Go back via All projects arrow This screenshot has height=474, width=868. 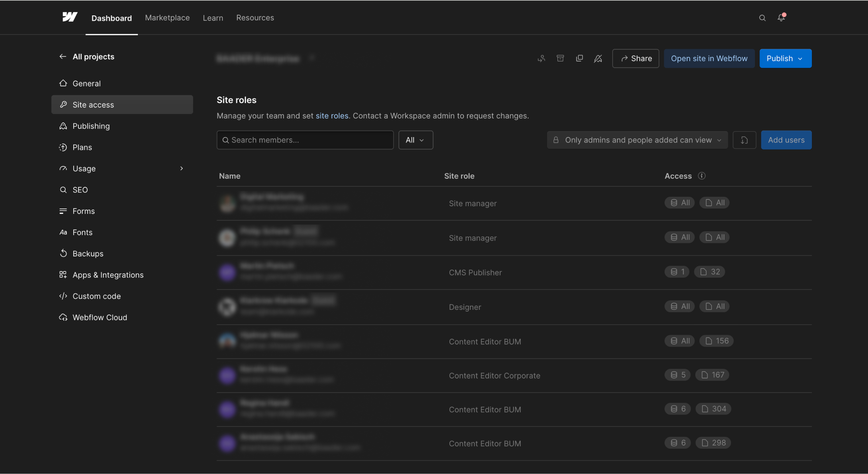[x=62, y=57]
